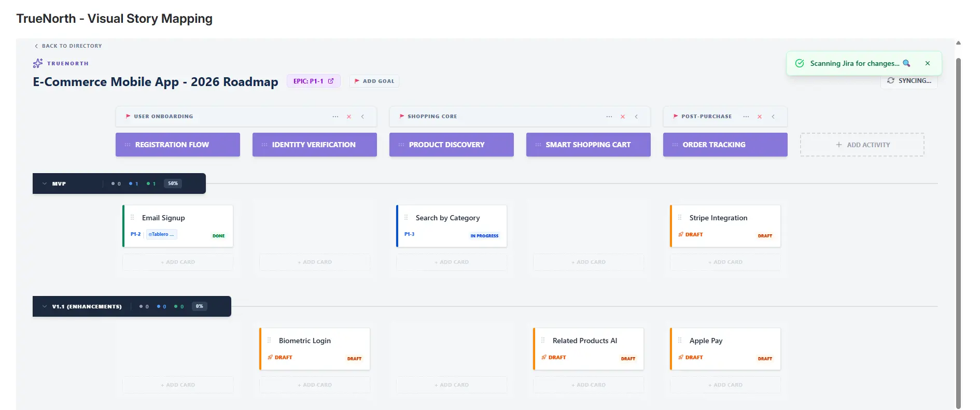
Task: Collapse the MVP release section
Action: pyautogui.click(x=45, y=183)
